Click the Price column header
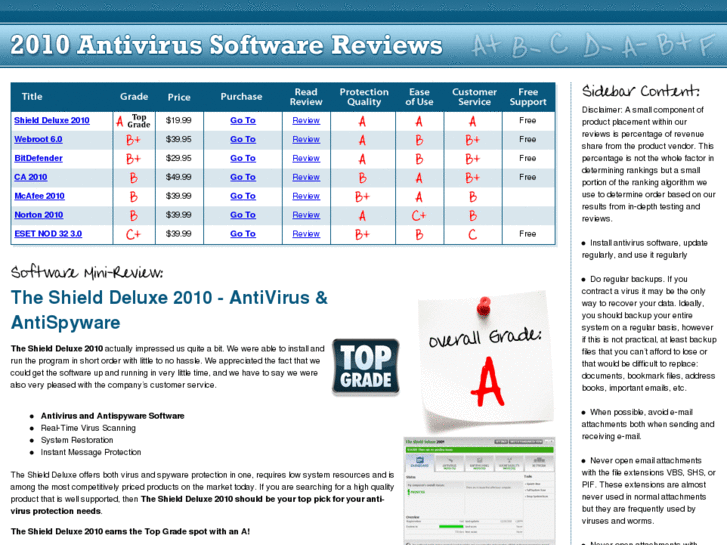 pos(179,97)
